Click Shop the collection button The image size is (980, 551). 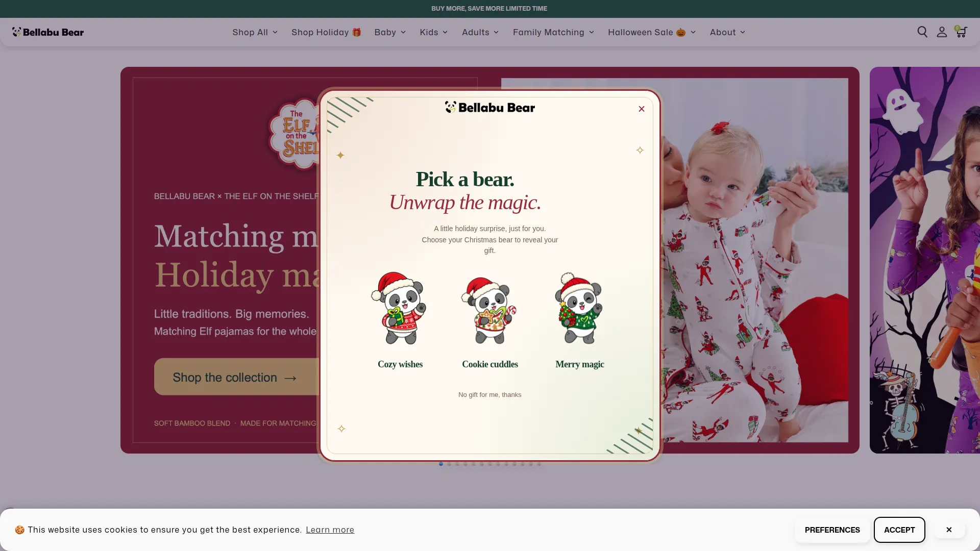[x=237, y=377]
